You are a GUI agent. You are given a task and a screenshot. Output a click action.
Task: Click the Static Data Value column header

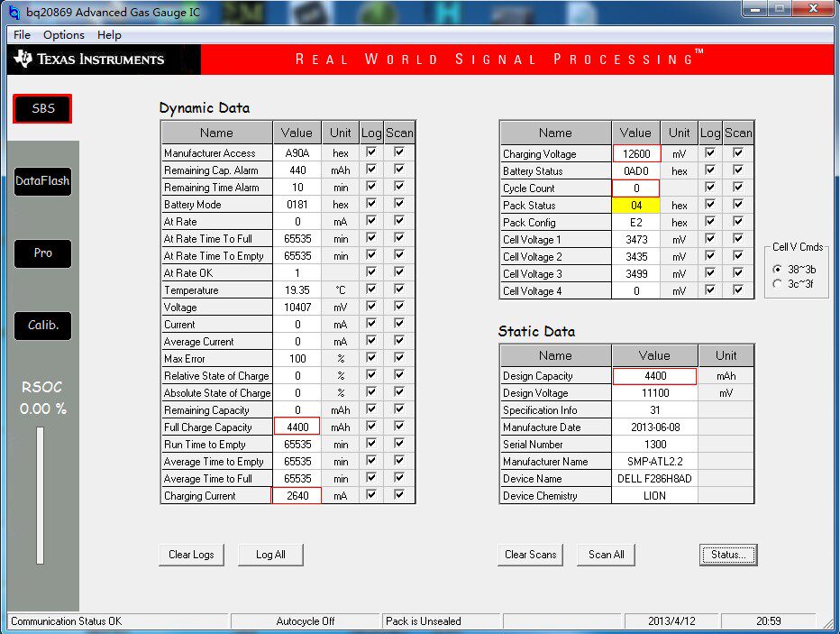click(x=654, y=356)
